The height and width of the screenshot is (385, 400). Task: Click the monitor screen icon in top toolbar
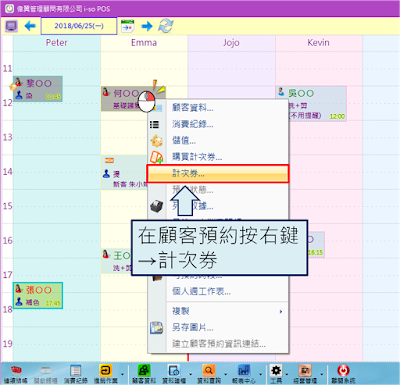coord(11,26)
